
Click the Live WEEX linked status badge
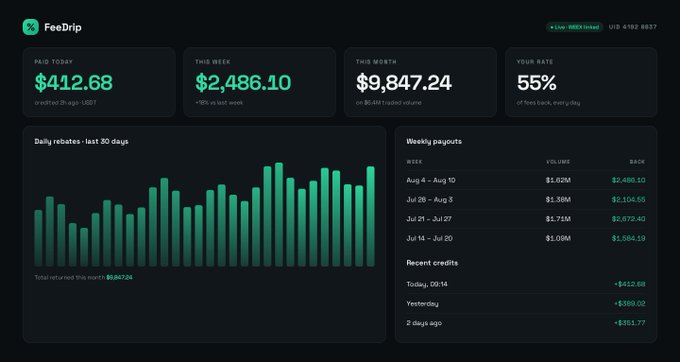[574, 27]
